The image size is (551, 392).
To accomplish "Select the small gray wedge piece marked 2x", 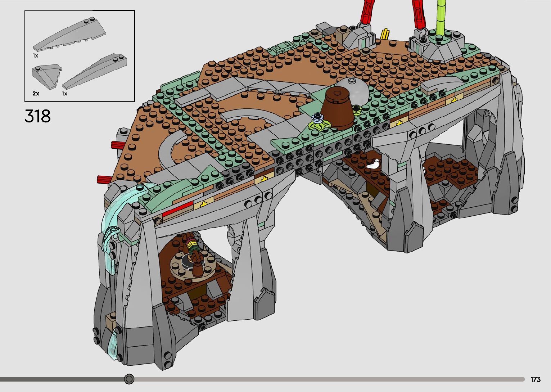I will coord(46,76).
